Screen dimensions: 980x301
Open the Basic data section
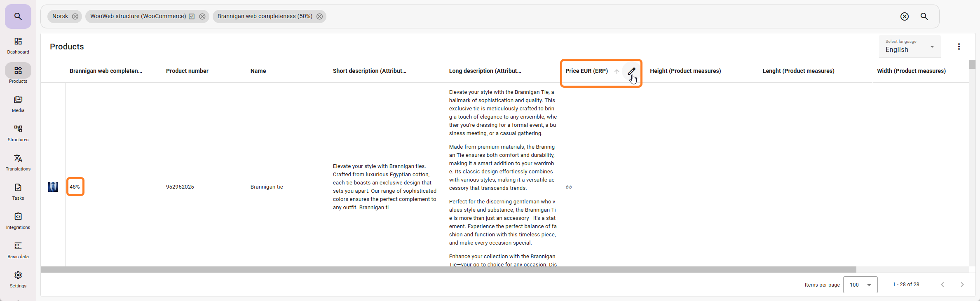point(18,250)
